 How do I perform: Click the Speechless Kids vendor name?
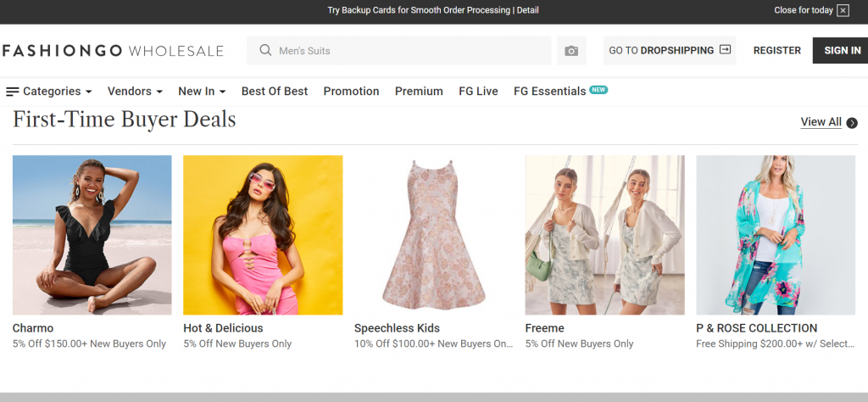[397, 328]
